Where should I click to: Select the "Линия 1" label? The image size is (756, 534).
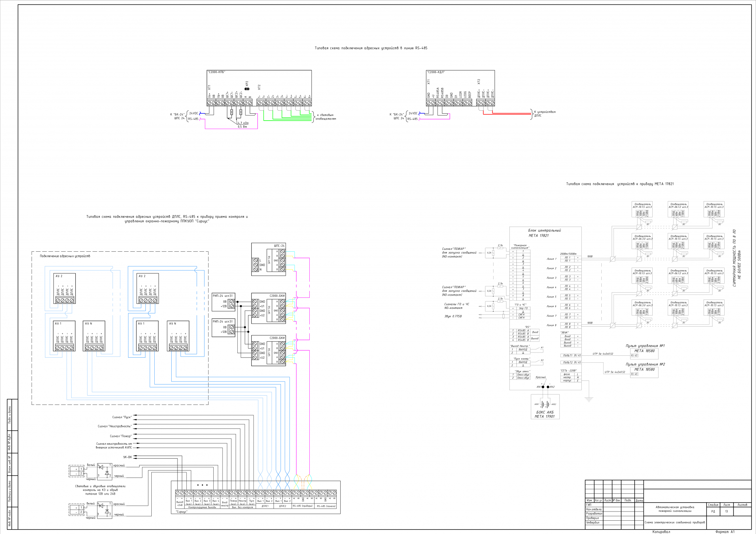(551, 259)
